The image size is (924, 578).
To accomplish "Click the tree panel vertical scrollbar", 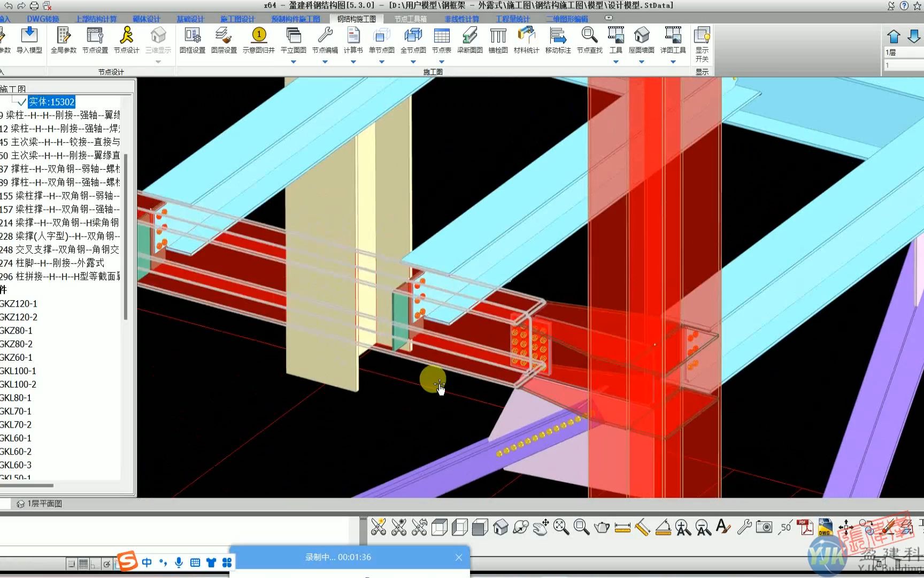I will (x=126, y=237).
